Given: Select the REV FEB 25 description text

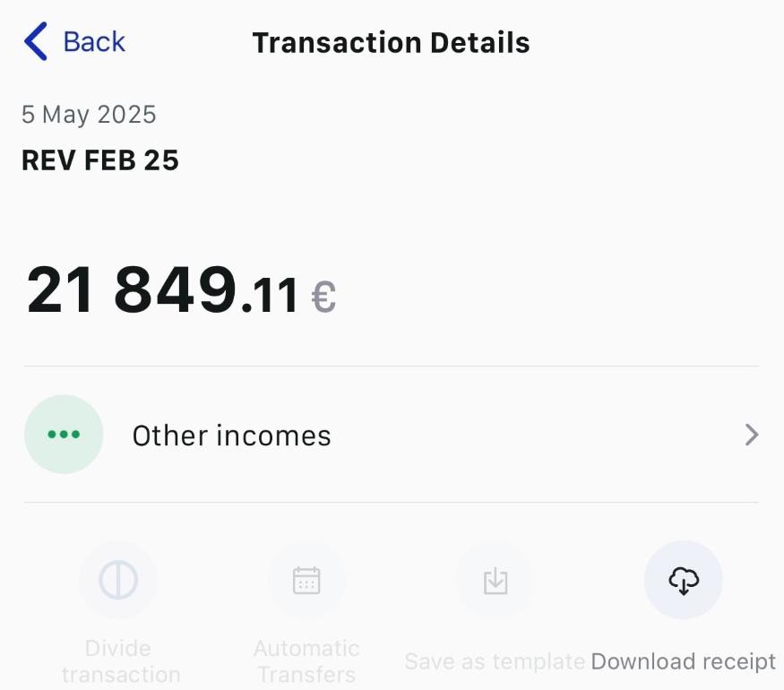Looking at the screenshot, I should point(100,160).
